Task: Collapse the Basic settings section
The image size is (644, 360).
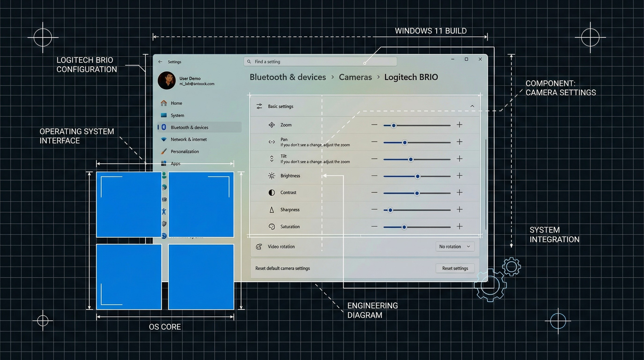Action: pos(472,106)
